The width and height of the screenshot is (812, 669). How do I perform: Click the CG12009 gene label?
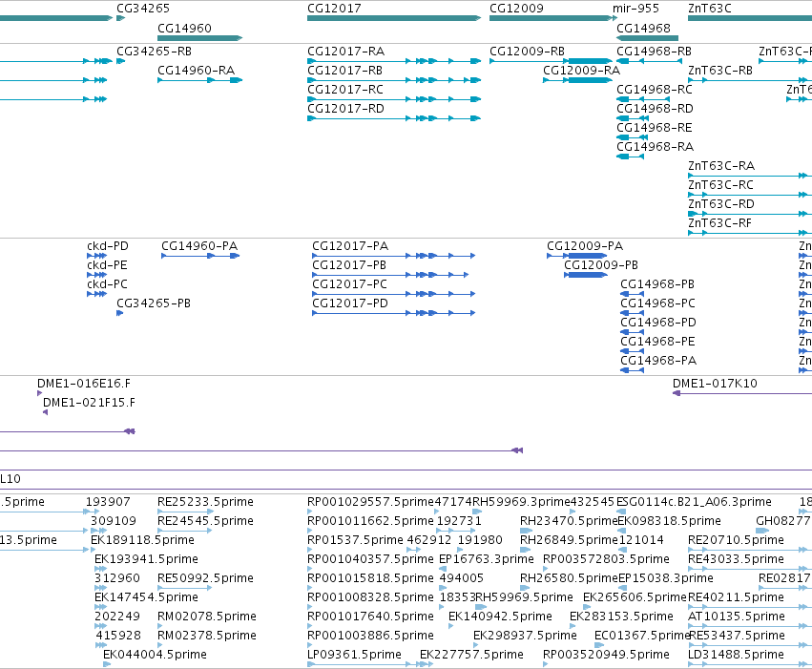(x=516, y=9)
